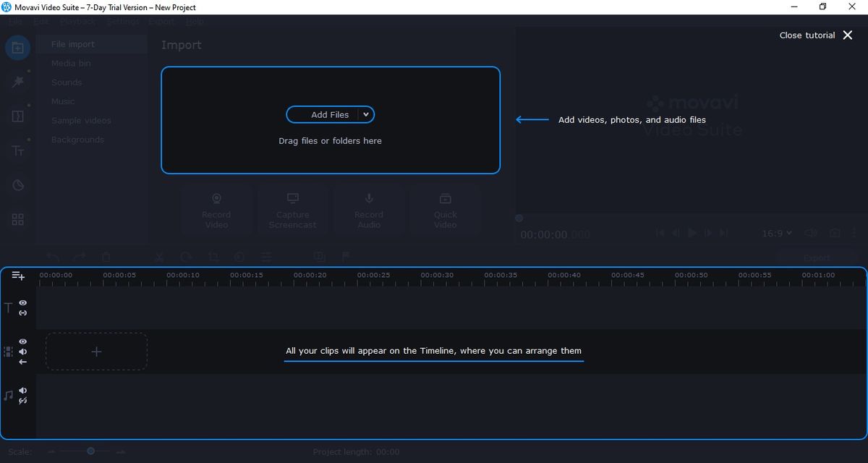Open the Export menu in menu bar
Image resolution: width=868 pixels, height=463 pixels.
pyautogui.click(x=162, y=22)
